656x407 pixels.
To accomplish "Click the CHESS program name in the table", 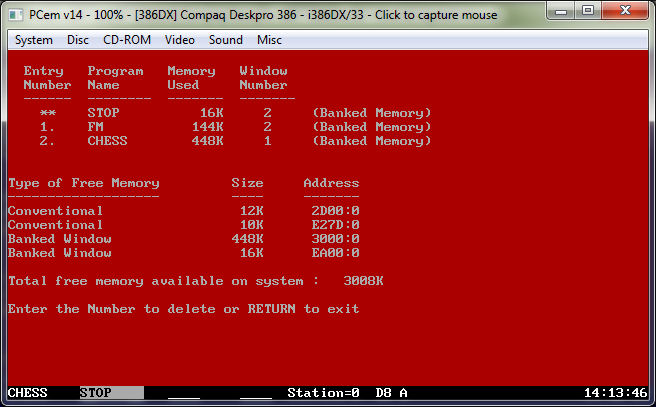I will tap(107, 141).
